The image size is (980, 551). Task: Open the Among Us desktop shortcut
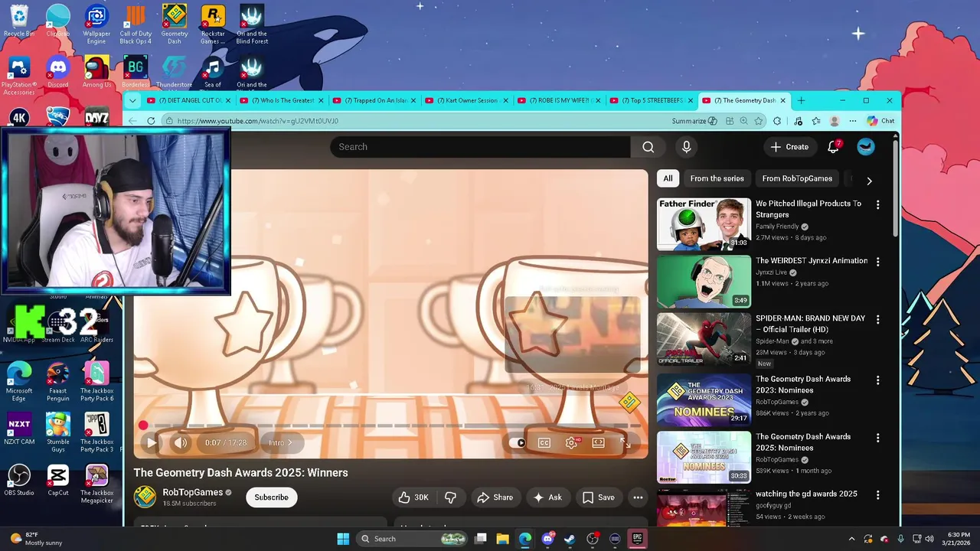(96, 73)
